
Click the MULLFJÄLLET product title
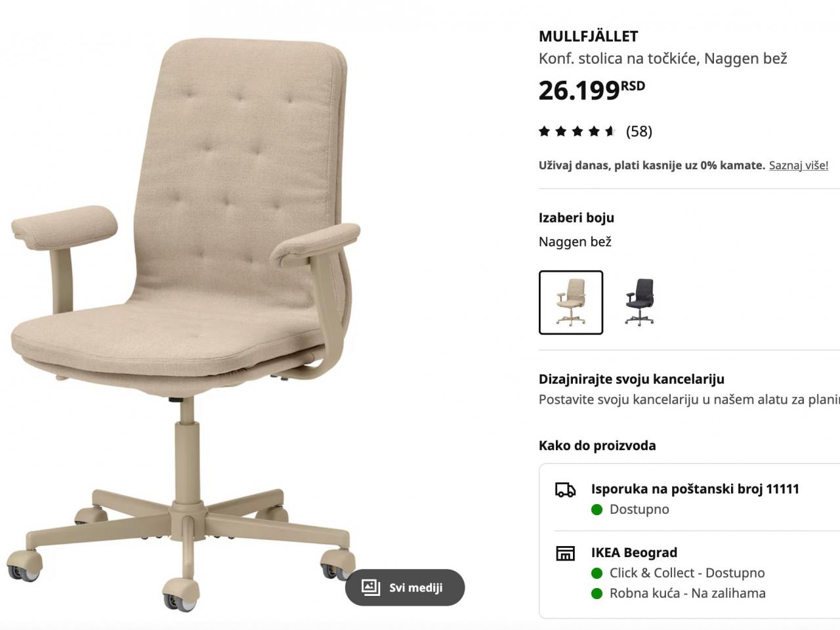[589, 37]
